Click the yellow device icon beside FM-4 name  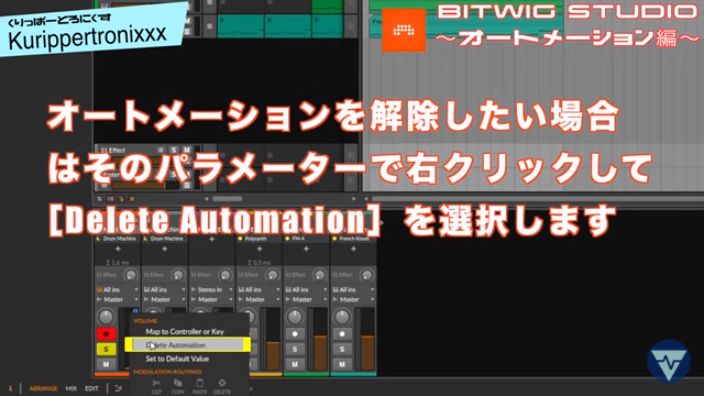[x=287, y=239]
